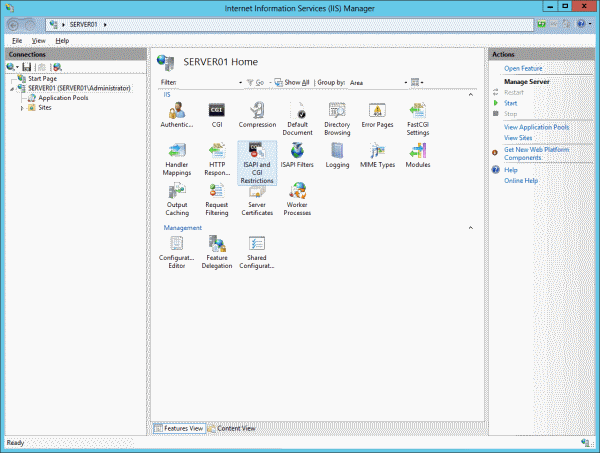The image size is (600, 453).
Task: Select the Sites tree item
Action: point(45,108)
